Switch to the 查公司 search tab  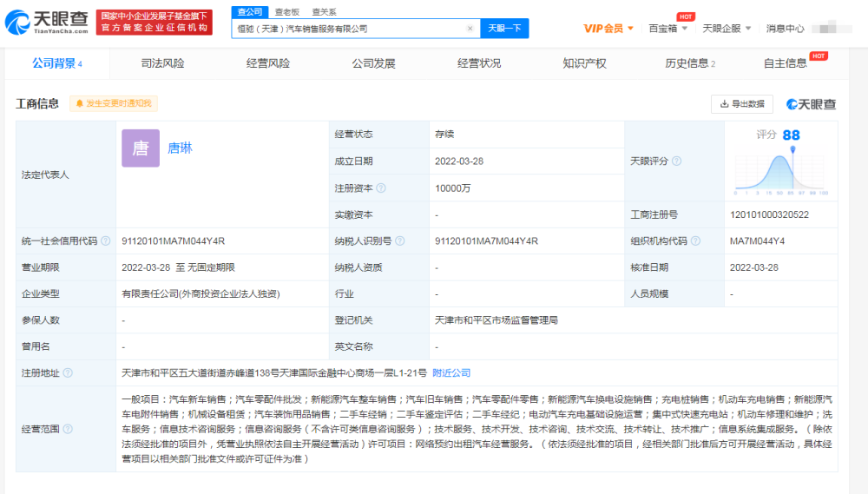(250, 11)
